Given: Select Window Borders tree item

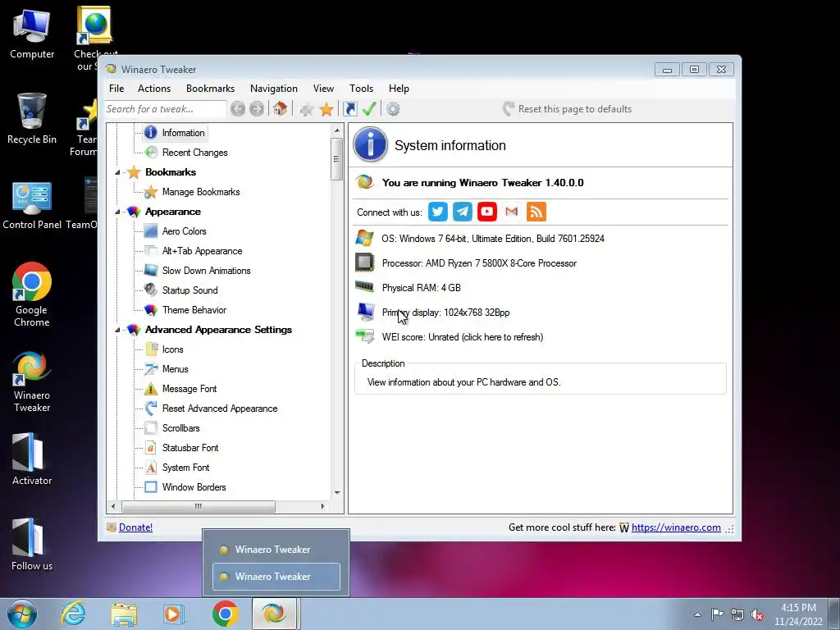Looking at the screenshot, I should [x=194, y=487].
